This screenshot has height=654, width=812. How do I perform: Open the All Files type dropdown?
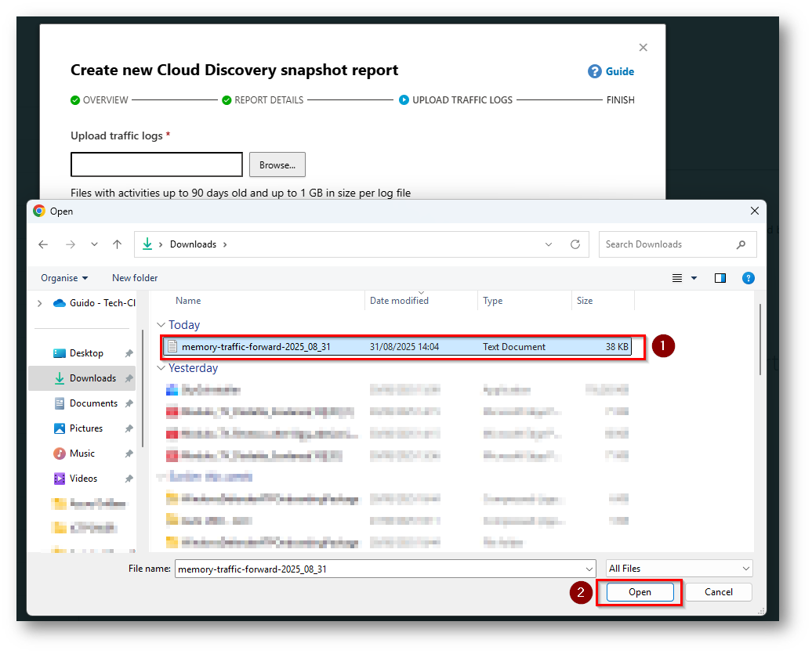click(x=679, y=569)
